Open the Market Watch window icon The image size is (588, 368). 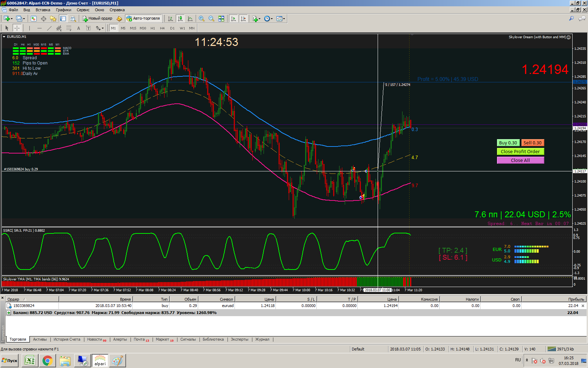pyautogui.click(x=34, y=19)
